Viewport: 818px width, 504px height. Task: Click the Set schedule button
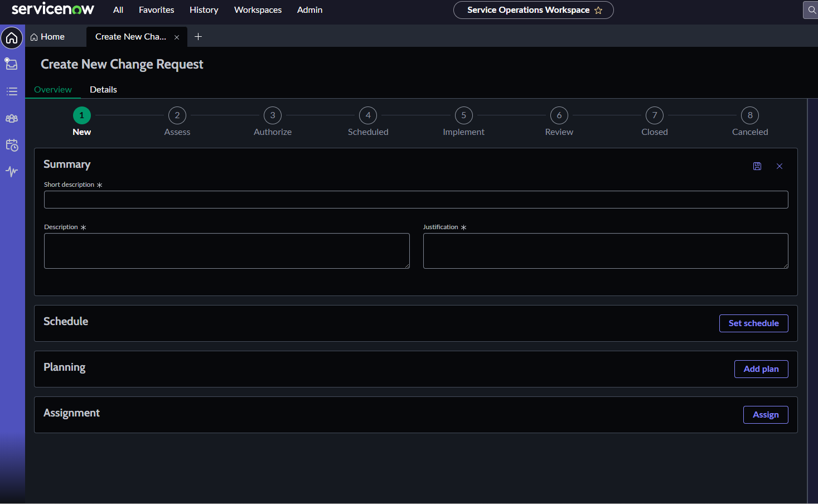tap(753, 323)
